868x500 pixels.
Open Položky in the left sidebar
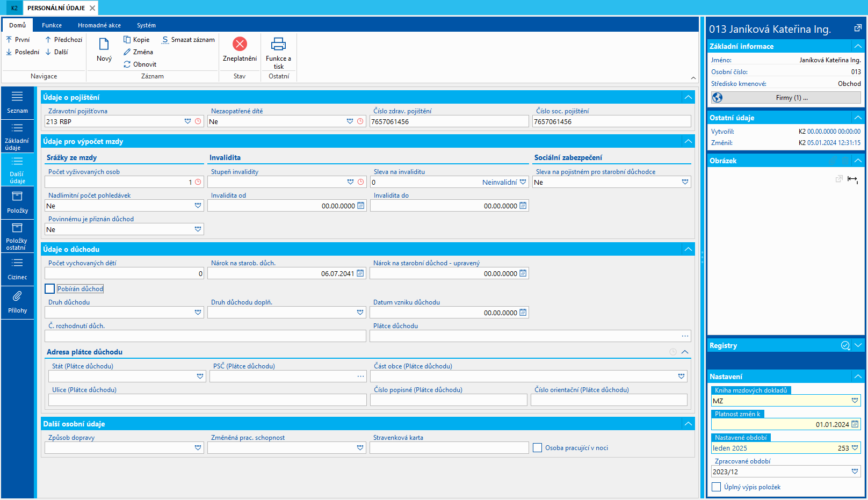coord(17,203)
